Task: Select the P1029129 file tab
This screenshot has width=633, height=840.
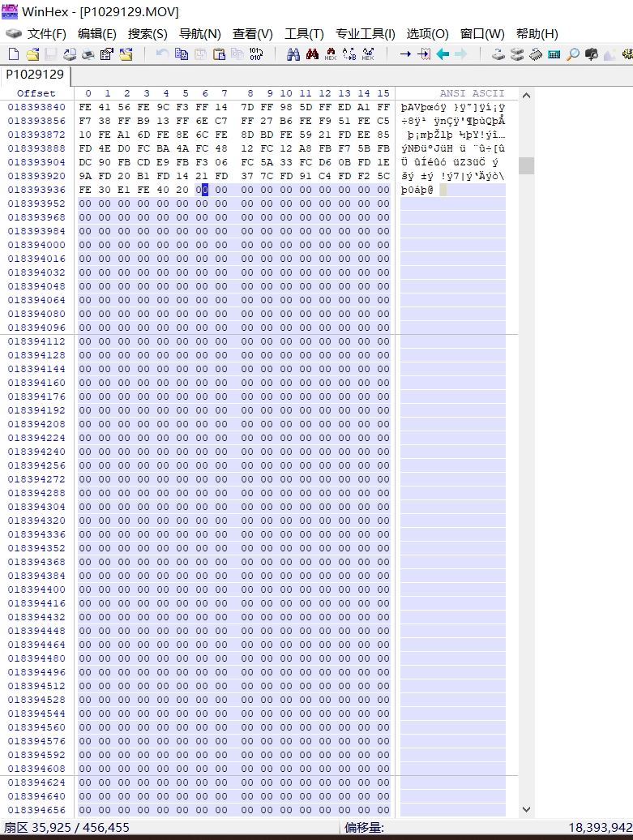Action: pos(35,75)
